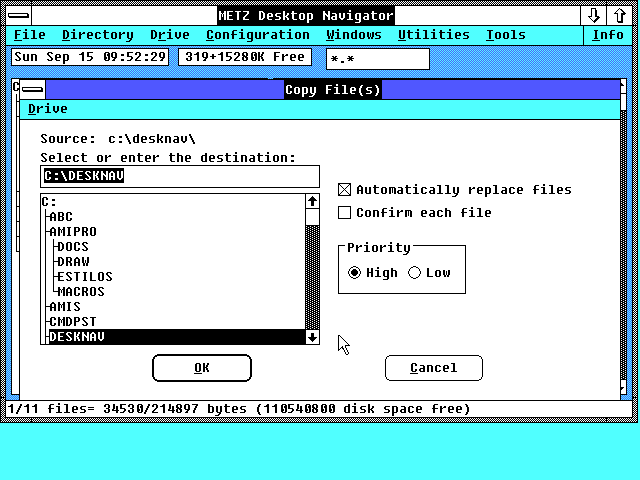Screen dimensions: 640x480
Task: Click background window vertical scrollbar track
Action: [x=623, y=245]
